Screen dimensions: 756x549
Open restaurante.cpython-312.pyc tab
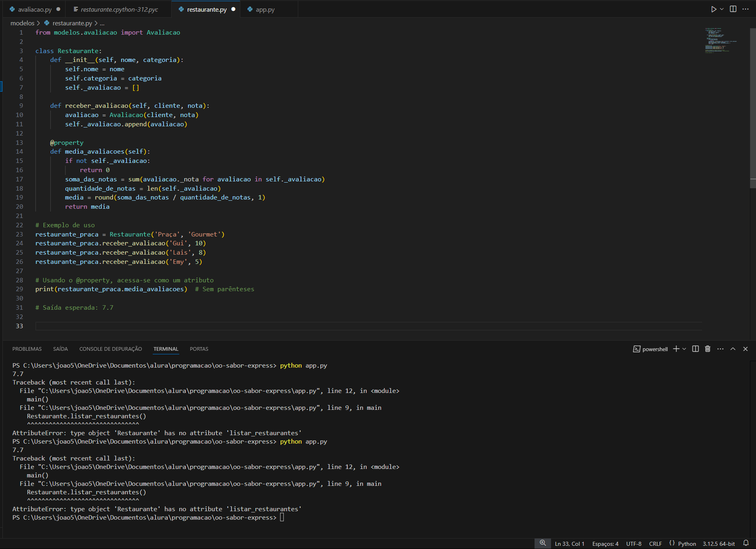pos(119,9)
